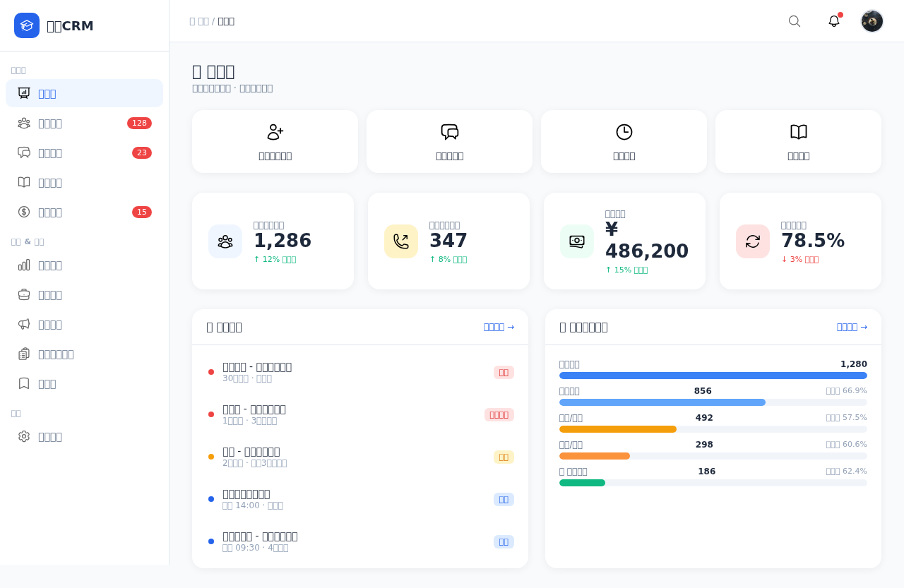Click the search magnifier icon in header

click(795, 21)
